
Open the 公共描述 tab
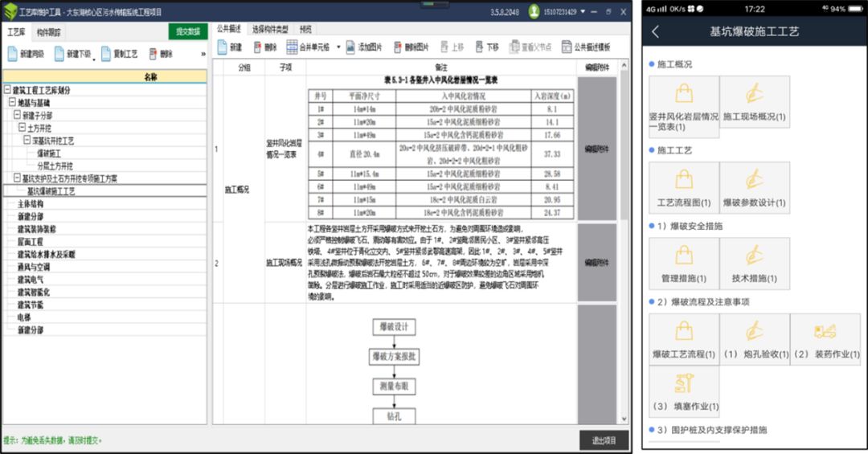(228, 29)
